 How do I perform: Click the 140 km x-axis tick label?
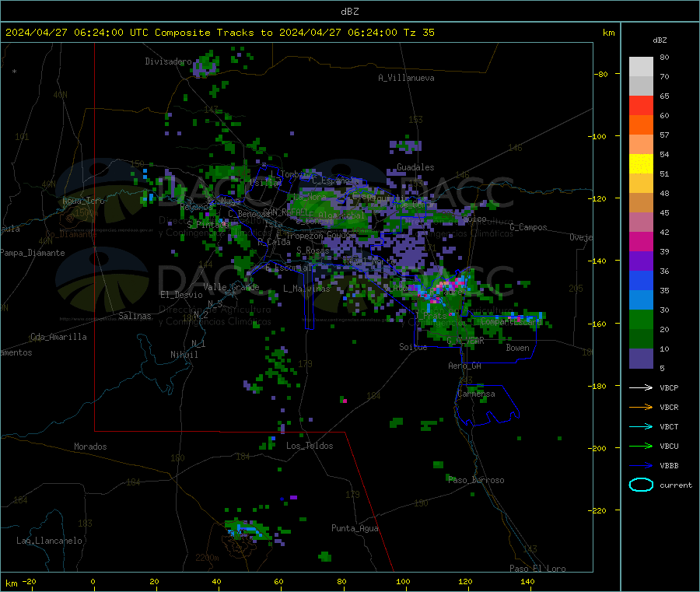coord(527,581)
